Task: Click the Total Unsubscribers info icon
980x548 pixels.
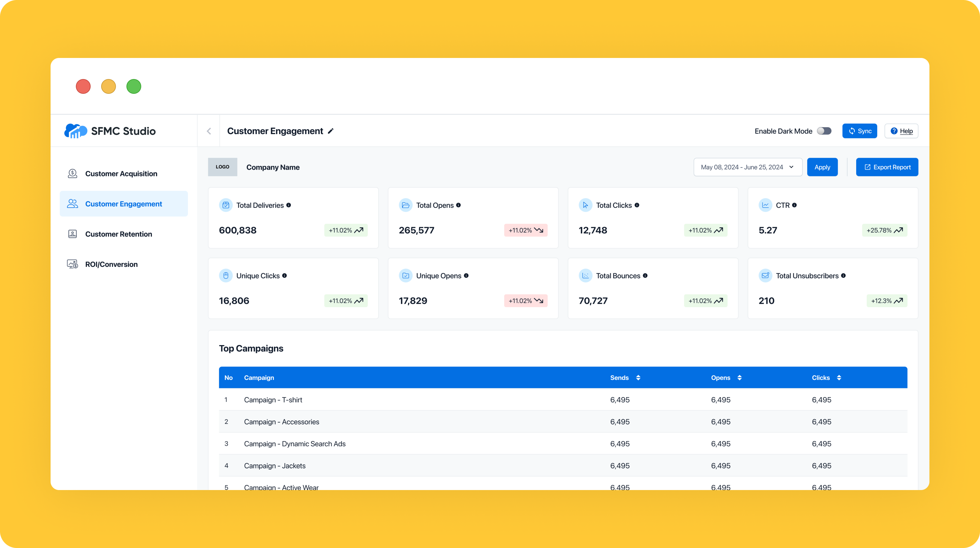Action: [844, 276]
